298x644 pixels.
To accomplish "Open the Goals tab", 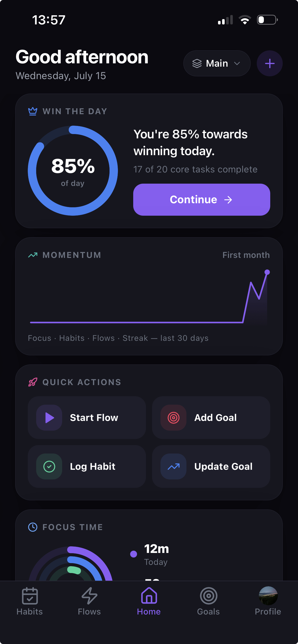I will pyautogui.click(x=208, y=601).
